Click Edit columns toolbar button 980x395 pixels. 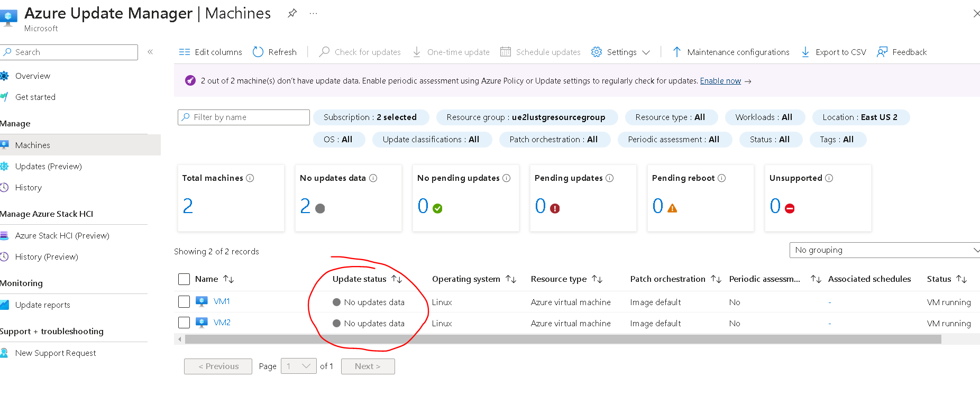pos(210,52)
